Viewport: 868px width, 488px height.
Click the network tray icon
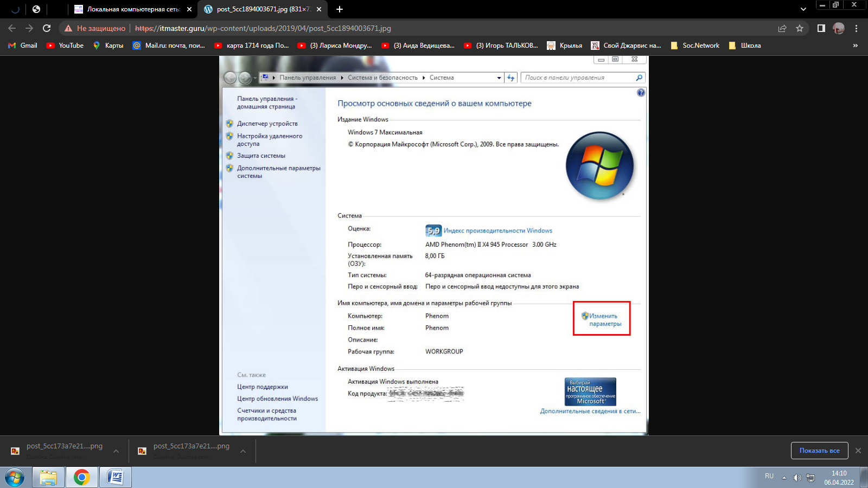pyautogui.click(x=810, y=478)
